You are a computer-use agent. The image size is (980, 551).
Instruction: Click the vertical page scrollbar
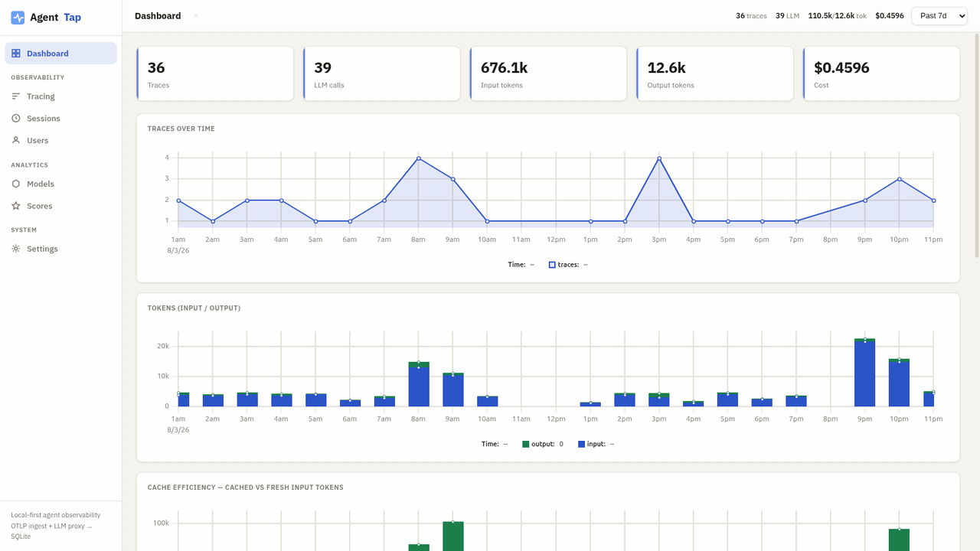point(976,145)
